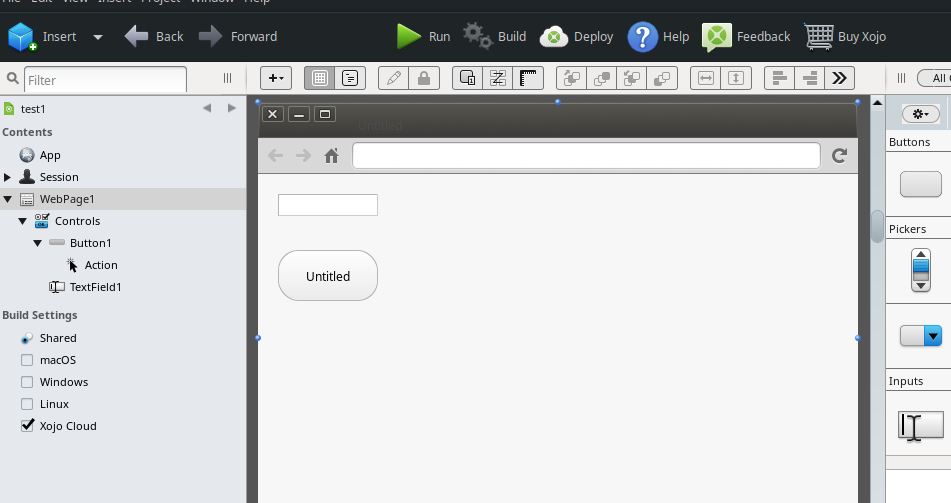
Task: Pick the Button control from Library
Action: tap(921, 184)
